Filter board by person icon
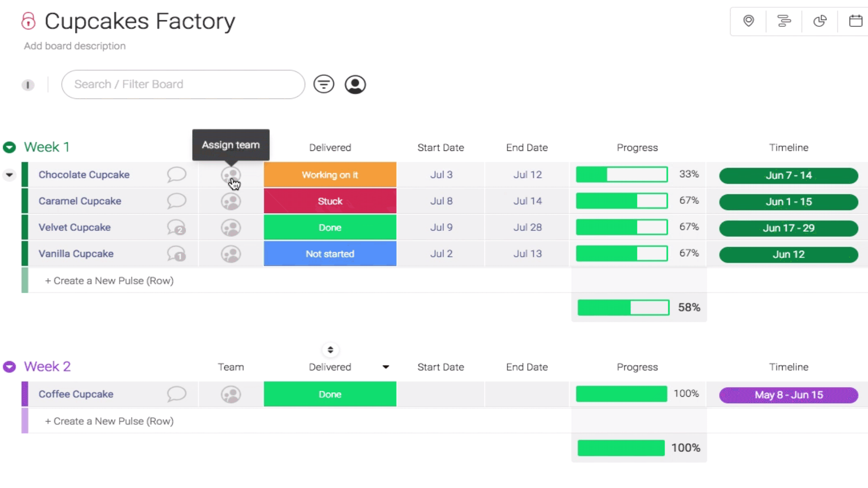 (355, 84)
